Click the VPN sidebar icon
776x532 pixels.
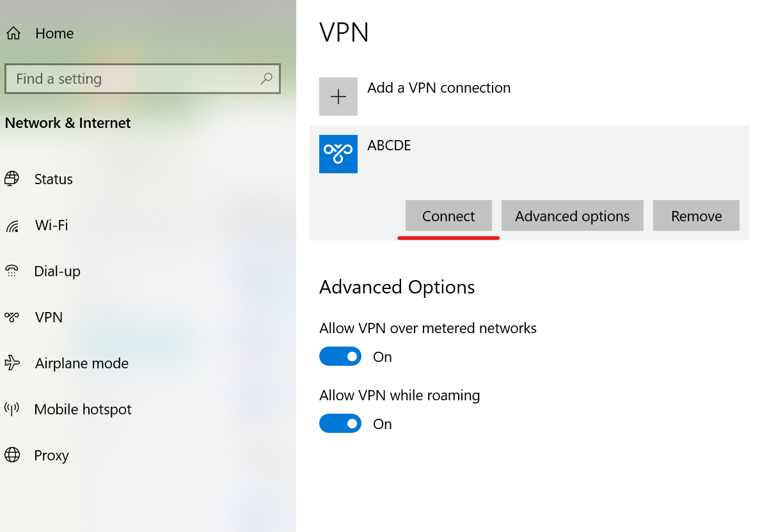[x=12, y=317]
